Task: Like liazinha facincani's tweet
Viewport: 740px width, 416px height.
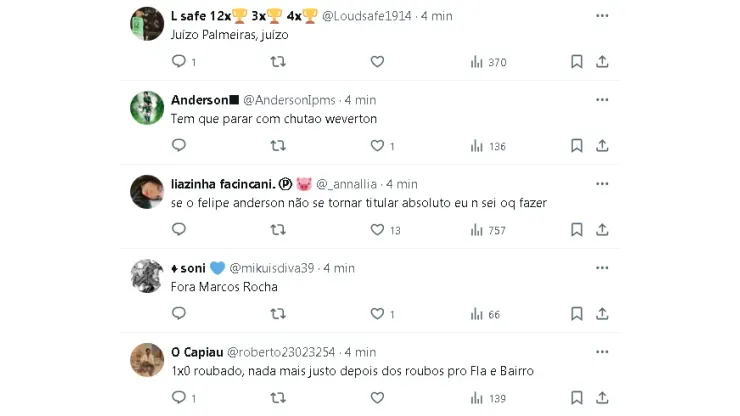Action: [377, 230]
